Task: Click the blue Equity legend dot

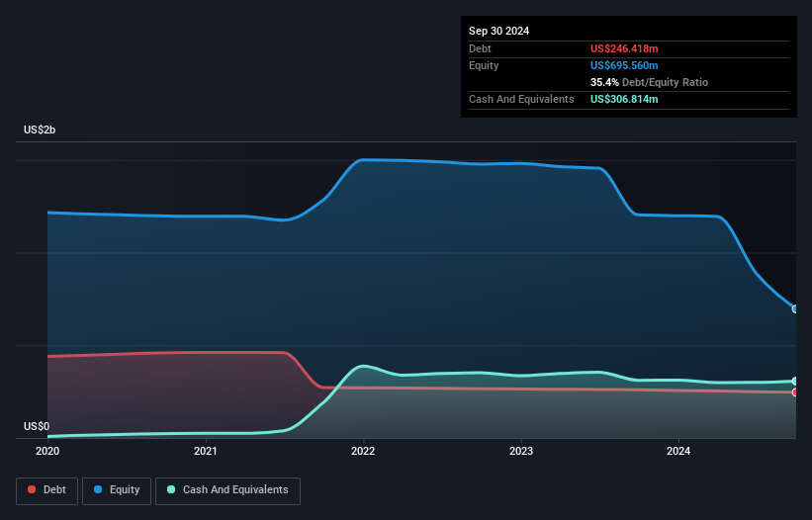Action: coord(98,489)
